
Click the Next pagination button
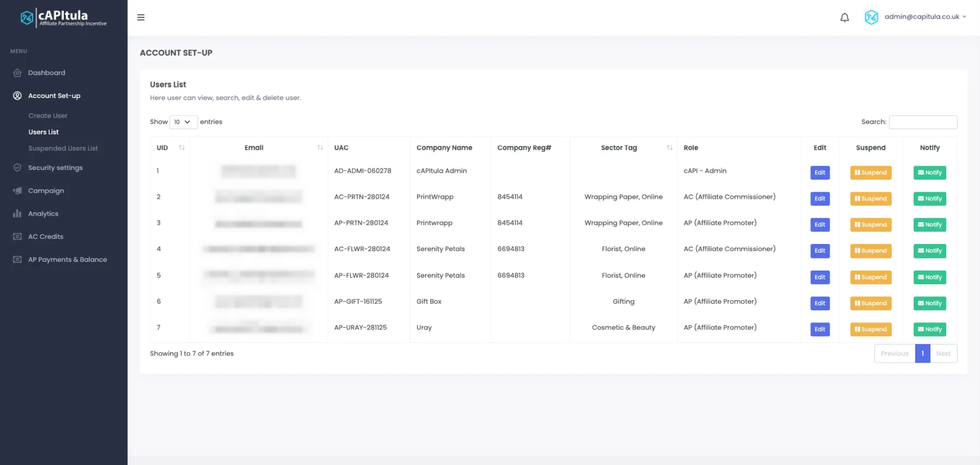(x=944, y=353)
